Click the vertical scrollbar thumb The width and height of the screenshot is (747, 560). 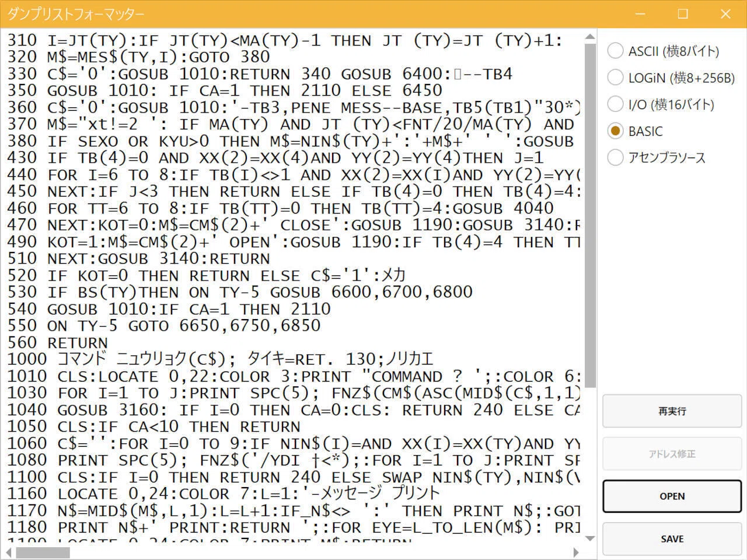(x=590, y=216)
